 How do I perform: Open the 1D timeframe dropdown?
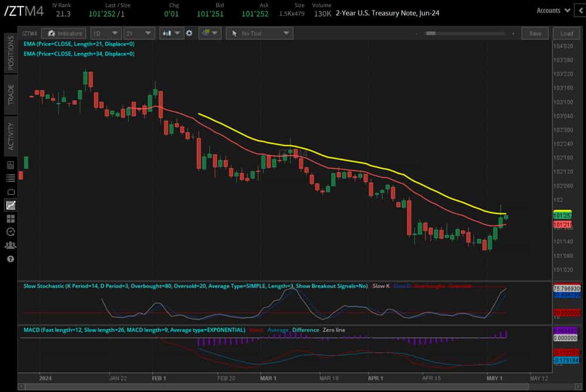[x=105, y=33]
